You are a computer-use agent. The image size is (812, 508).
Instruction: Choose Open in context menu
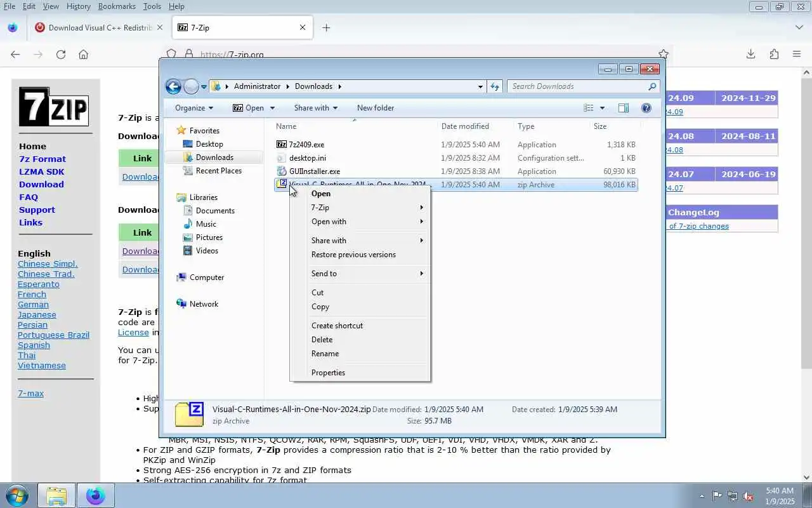click(360, 194)
